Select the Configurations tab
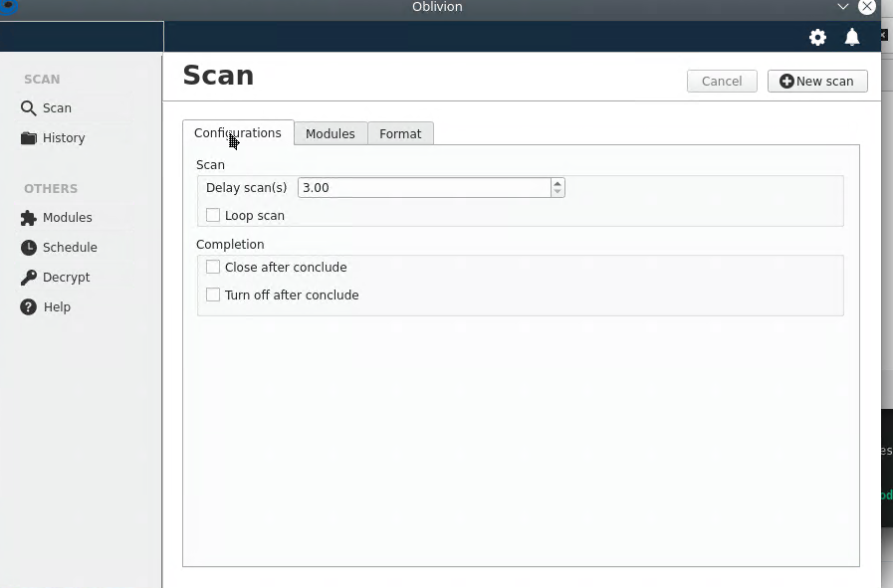 (x=237, y=132)
